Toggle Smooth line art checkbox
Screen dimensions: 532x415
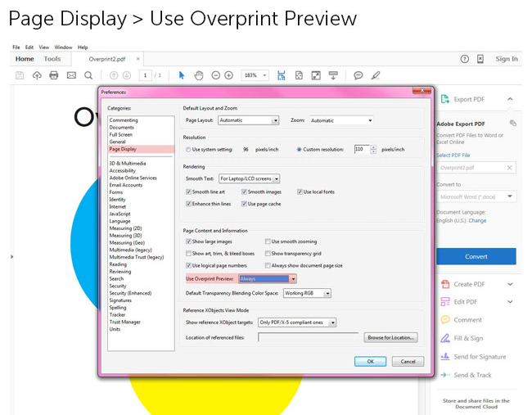(x=188, y=192)
